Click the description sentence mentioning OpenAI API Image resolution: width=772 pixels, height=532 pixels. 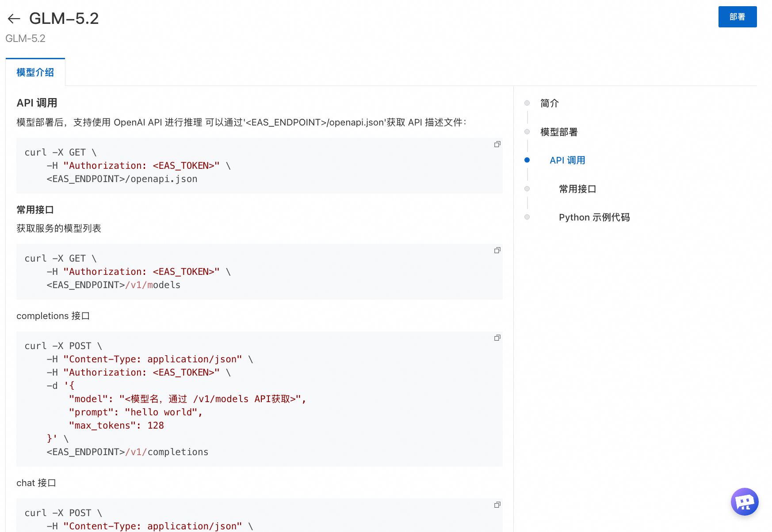click(241, 122)
